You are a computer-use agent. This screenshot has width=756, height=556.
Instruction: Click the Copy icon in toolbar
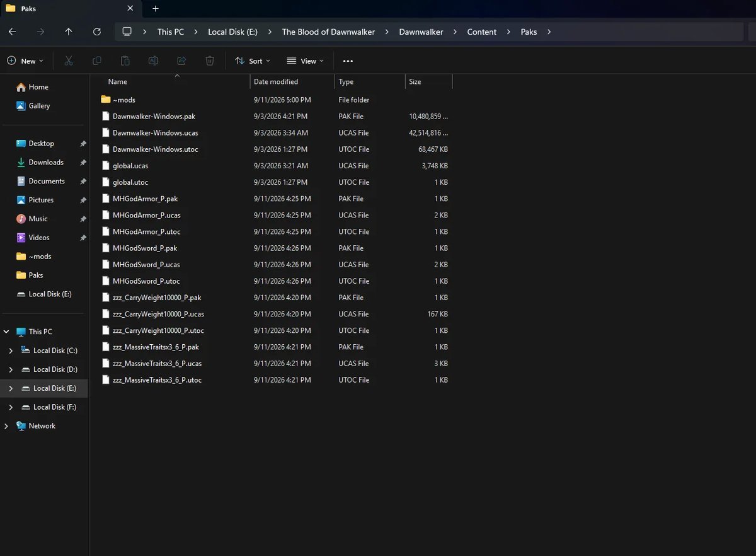point(97,61)
